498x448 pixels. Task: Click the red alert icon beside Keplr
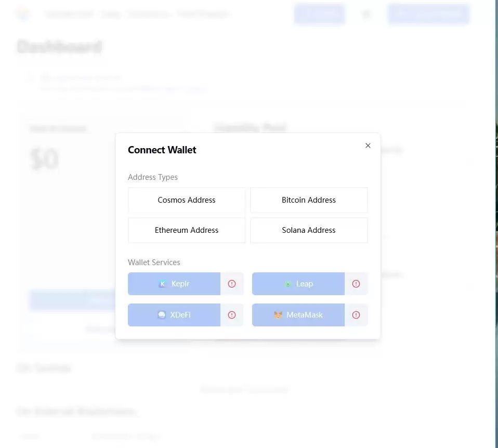click(x=232, y=284)
